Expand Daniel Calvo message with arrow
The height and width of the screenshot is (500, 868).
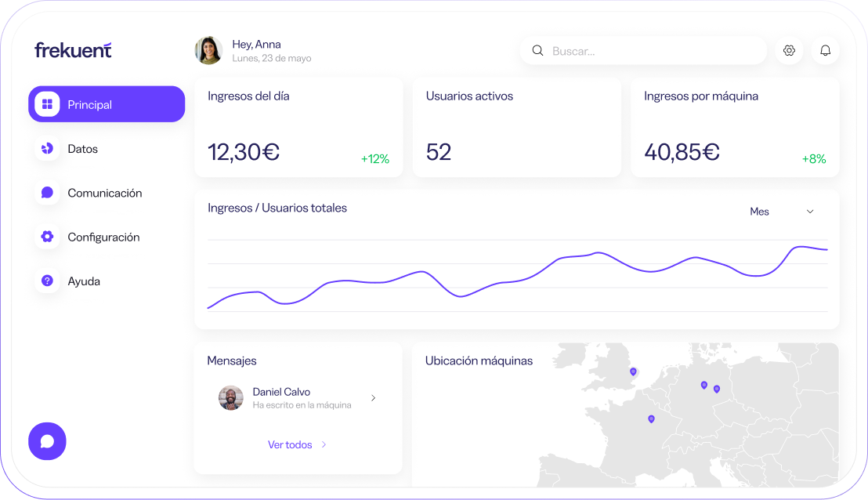point(374,398)
